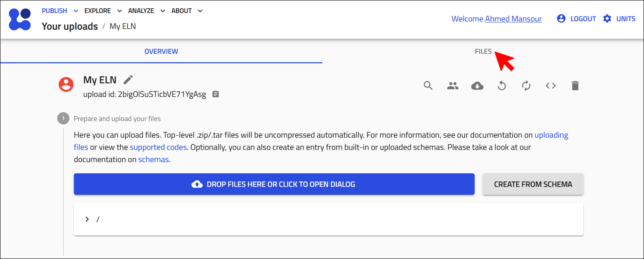Download files with the cloud download icon

[x=477, y=86]
